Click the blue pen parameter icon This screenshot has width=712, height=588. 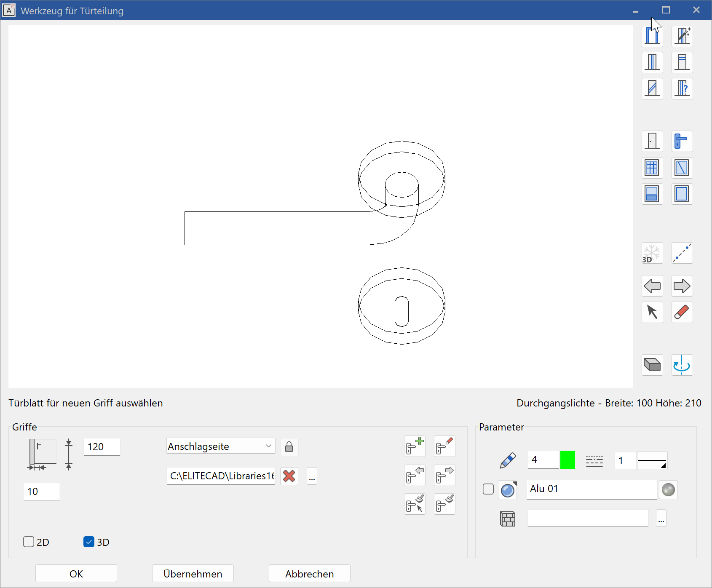pyautogui.click(x=508, y=460)
